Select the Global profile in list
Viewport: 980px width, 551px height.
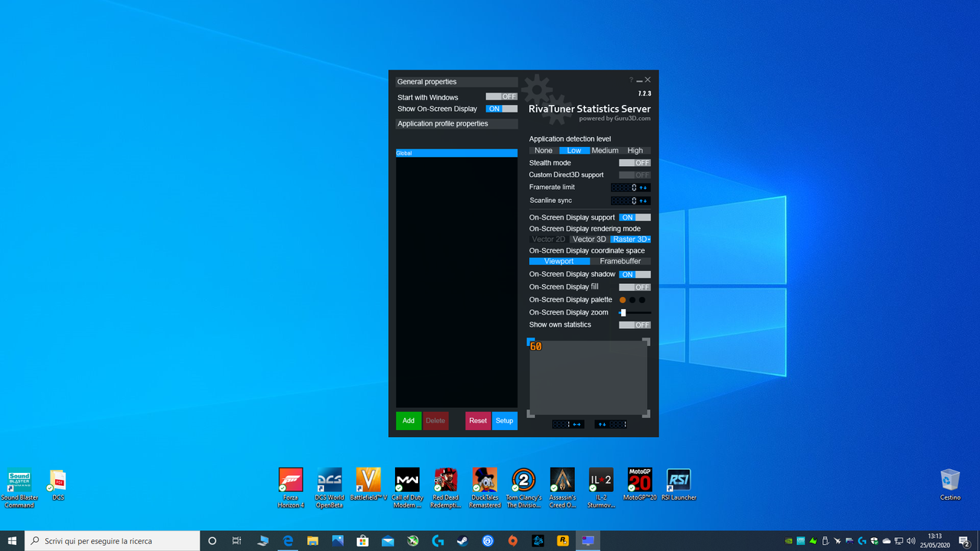[457, 153]
